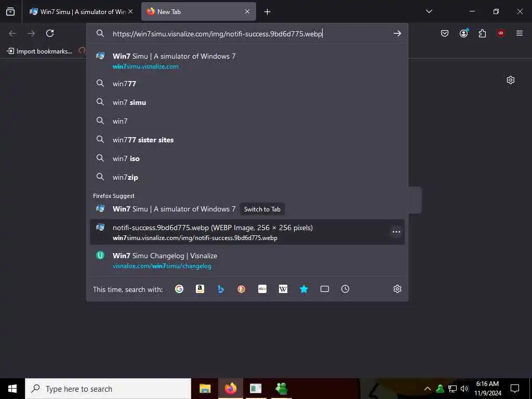Go forward one page
Screen dimensions: 532x399
[x=31, y=33]
